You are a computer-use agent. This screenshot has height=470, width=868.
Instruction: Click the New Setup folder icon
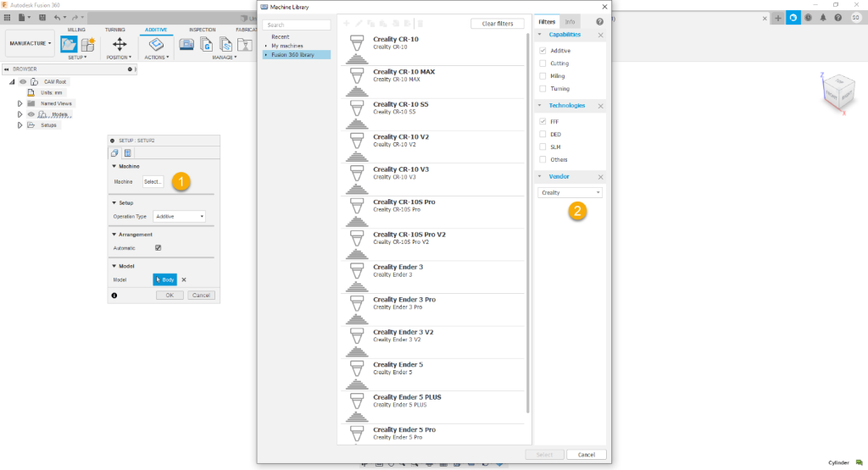[69, 45]
